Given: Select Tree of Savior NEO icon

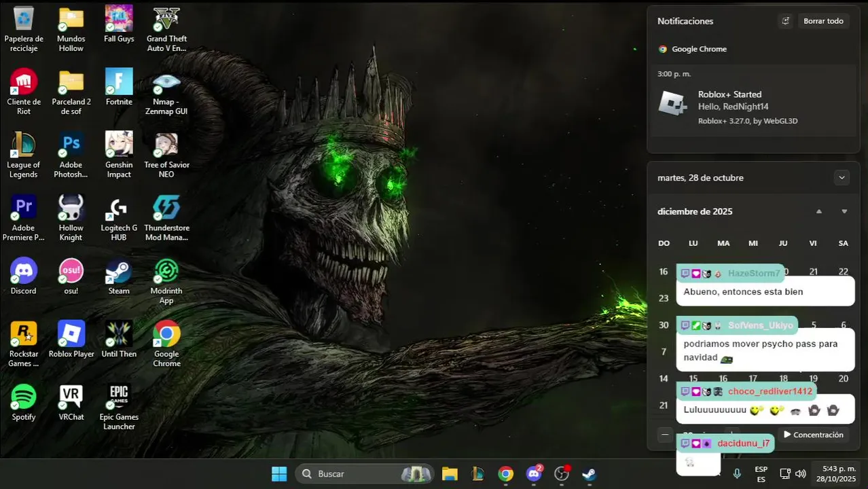Looking at the screenshot, I should (x=166, y=155).
